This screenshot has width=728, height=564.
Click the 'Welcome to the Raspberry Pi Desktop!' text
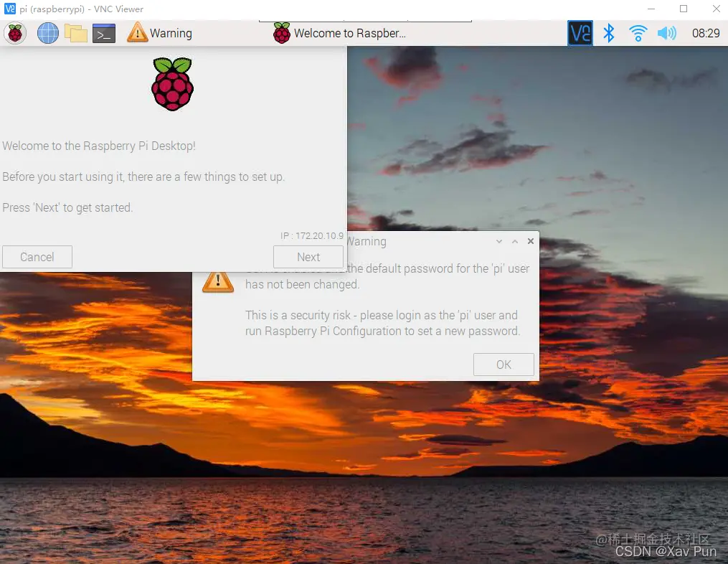click(99, 146)
